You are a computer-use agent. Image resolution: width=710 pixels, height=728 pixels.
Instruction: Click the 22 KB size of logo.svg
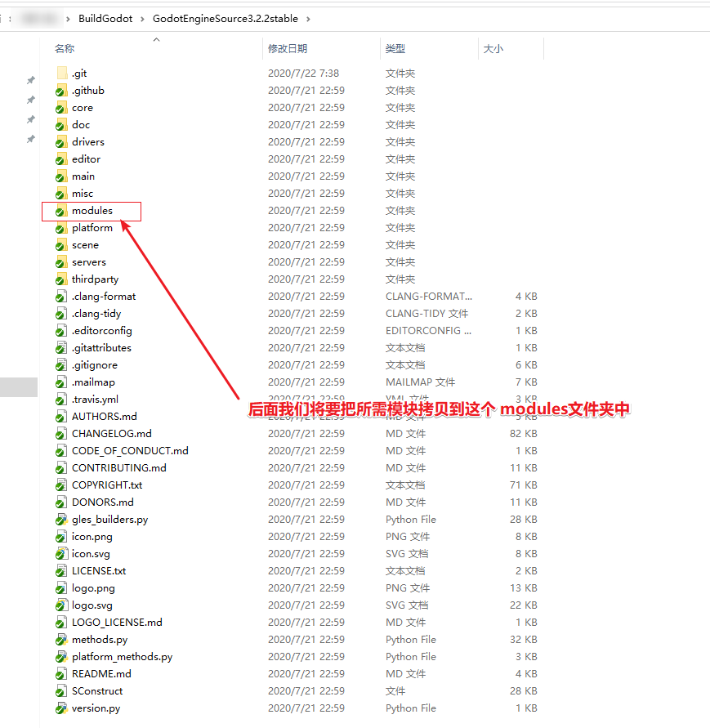click(524, 605)
